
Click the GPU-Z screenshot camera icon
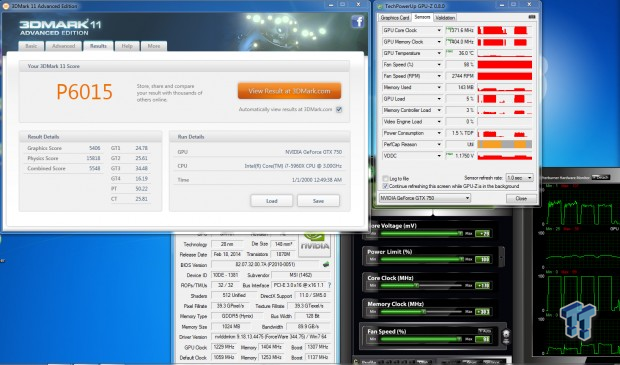[532, 17]
